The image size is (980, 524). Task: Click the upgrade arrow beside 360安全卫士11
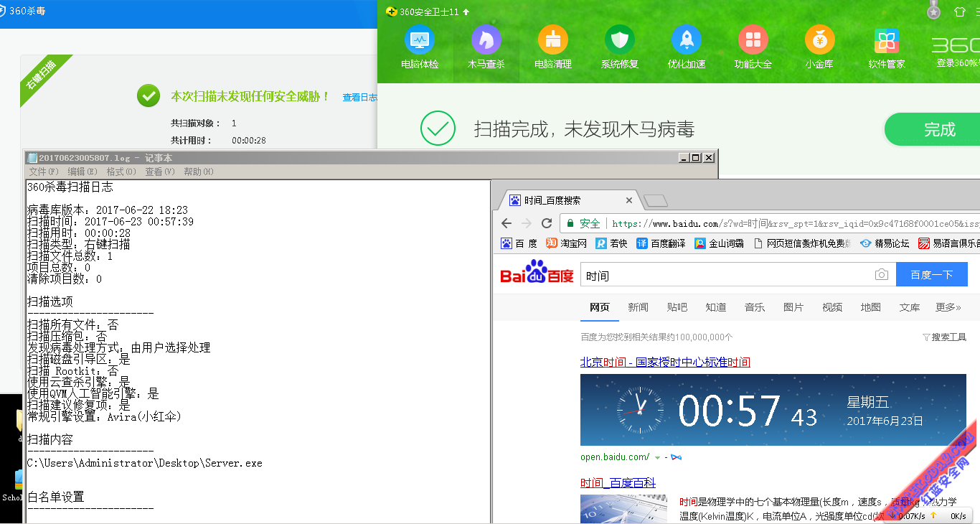click(x=466, y=11)
